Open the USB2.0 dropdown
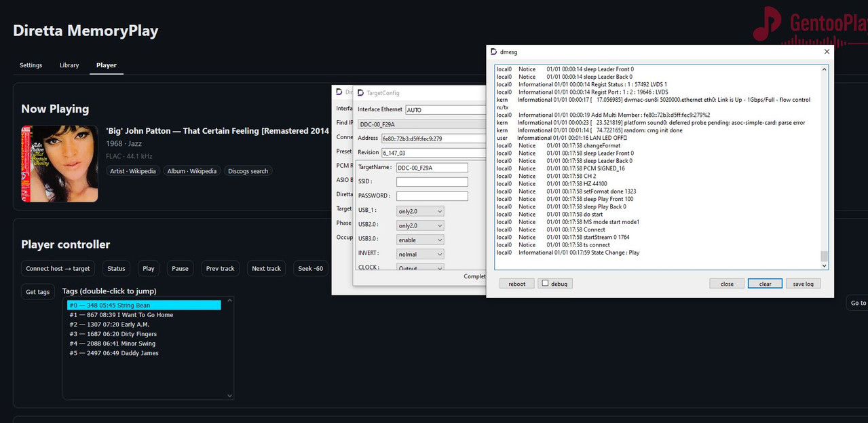Screen dimensions: 868x423 click(420, 225)
